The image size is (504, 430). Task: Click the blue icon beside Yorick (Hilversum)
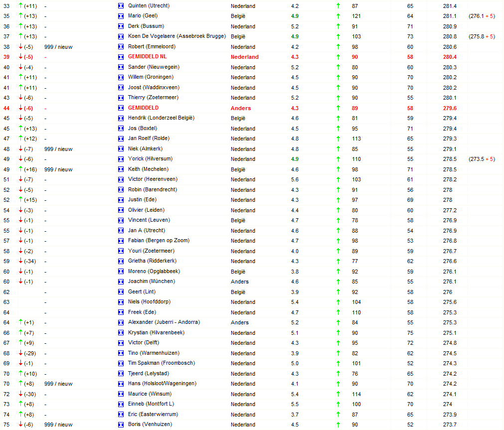pyautogui.click(x=121, y=159)
